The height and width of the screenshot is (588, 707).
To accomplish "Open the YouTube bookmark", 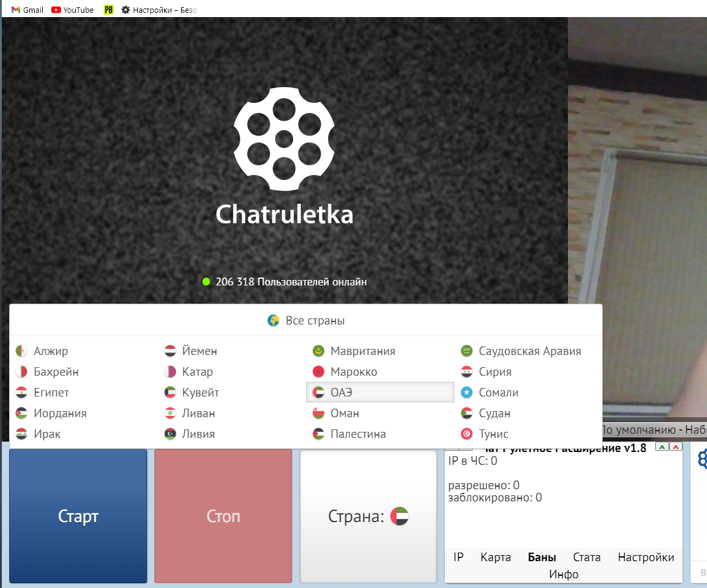I will [72, 10].
